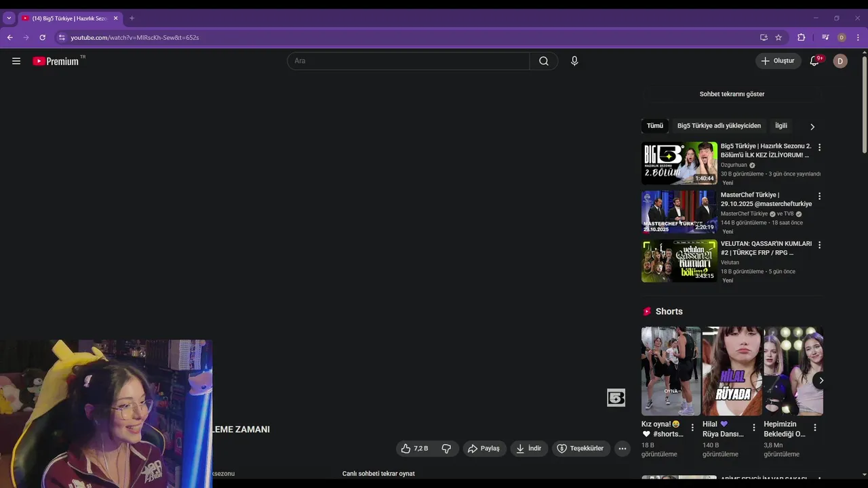The image size is (868, 488).
Task: Like the video with thumbs up
Action: [414, 449]
